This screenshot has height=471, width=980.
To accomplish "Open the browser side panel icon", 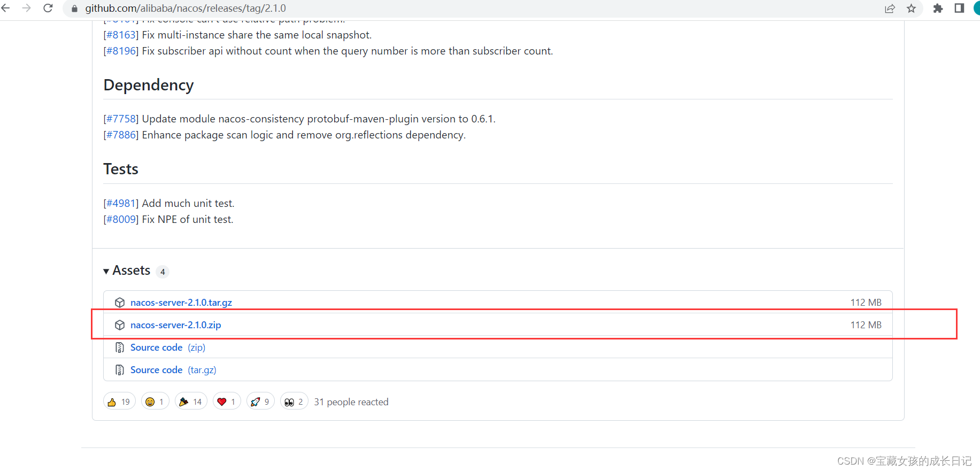I will pyautogui.click(x=959, y=8).
